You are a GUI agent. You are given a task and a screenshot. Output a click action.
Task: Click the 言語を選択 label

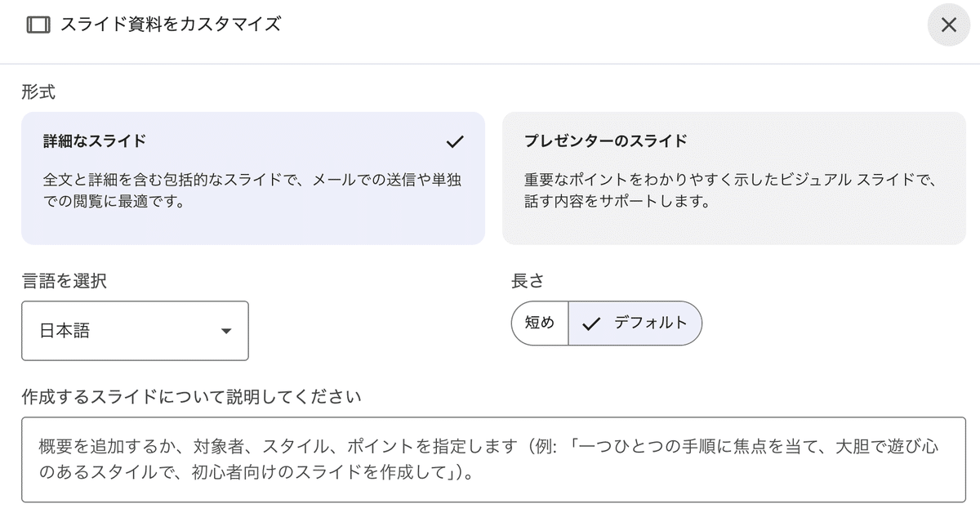point(64,281)
